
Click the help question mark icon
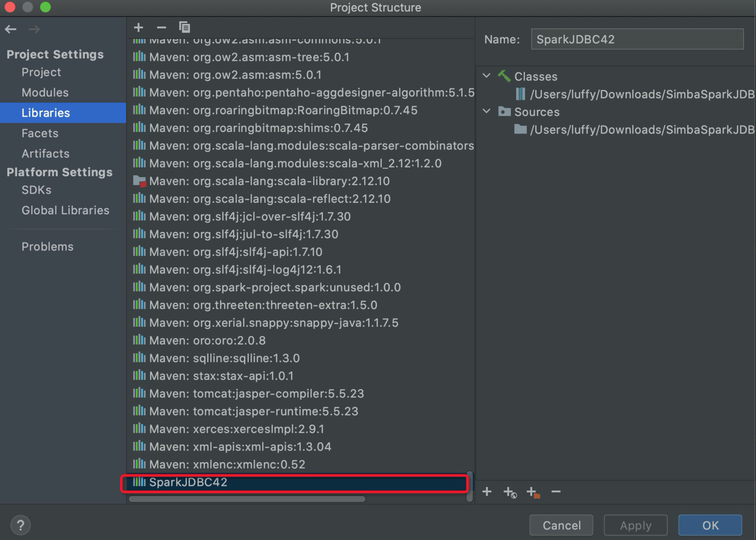(x=21, y=525)
